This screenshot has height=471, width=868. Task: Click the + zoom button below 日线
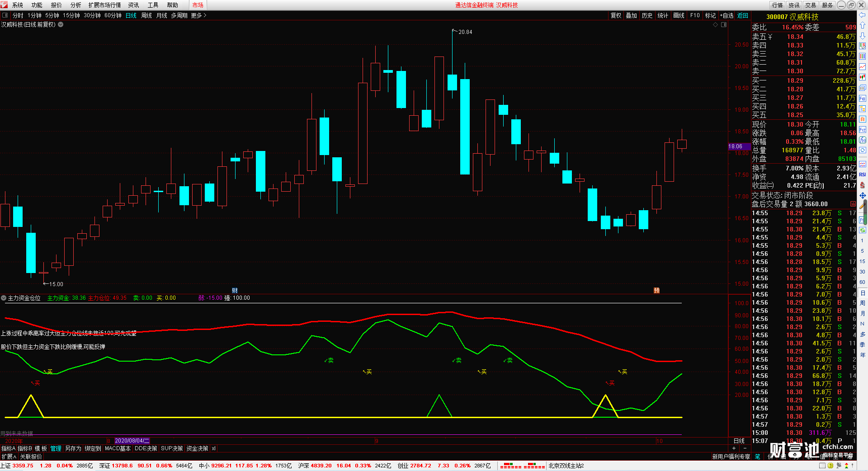coord(733,448)
